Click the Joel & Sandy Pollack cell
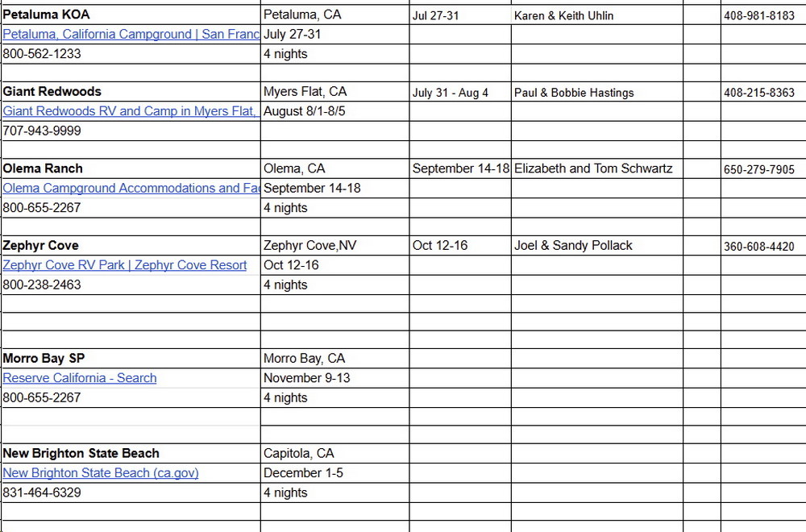 pyautogui.click(x=573, y=245)
